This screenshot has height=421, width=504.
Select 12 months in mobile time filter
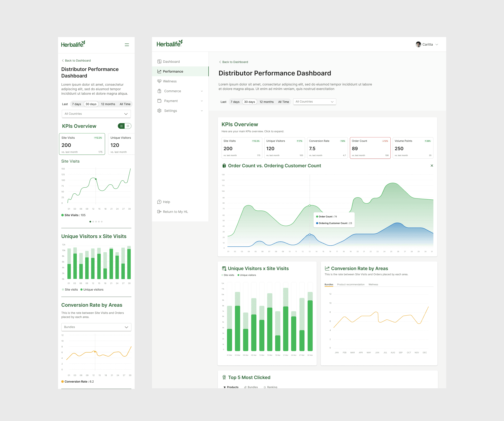[108, 104]
